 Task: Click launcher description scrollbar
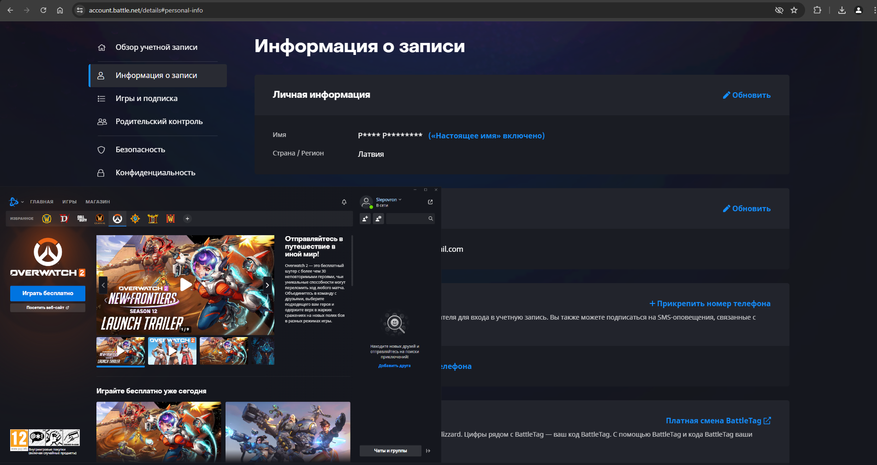(352, 261)
